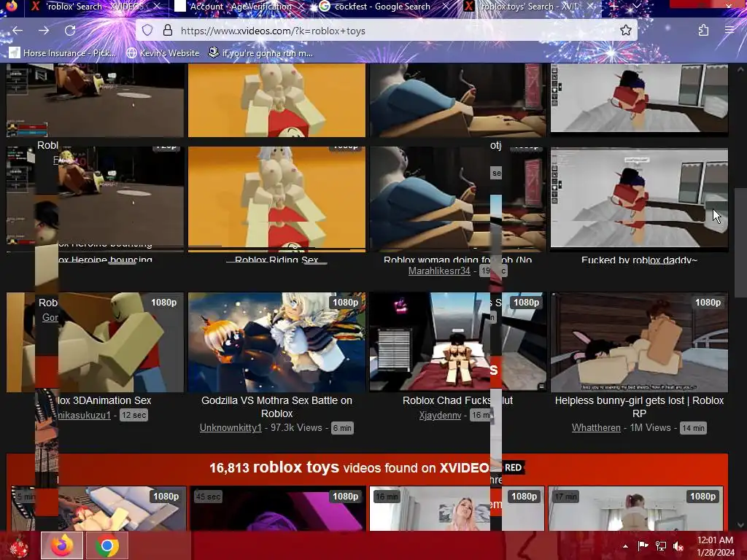Switch to the Google Search tab
The width and height of the screenshot is (747, 560).
click(x=382, y=6)
